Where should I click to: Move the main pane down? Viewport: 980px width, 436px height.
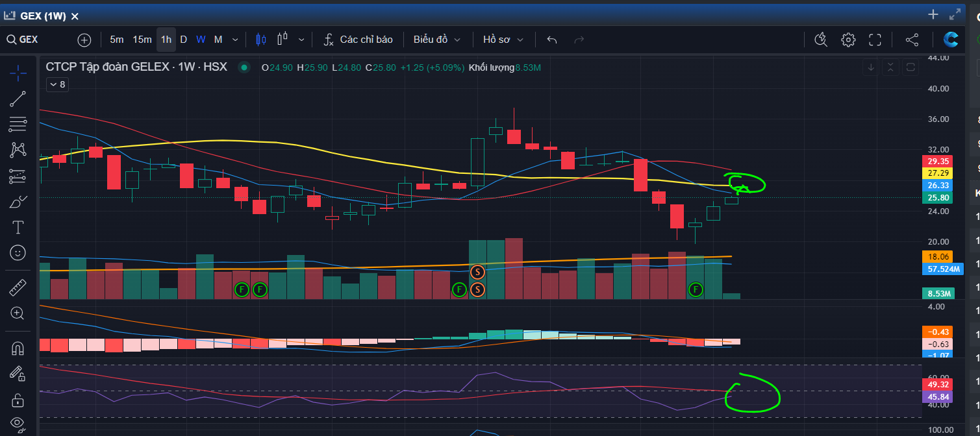click(x=871, y=67)
